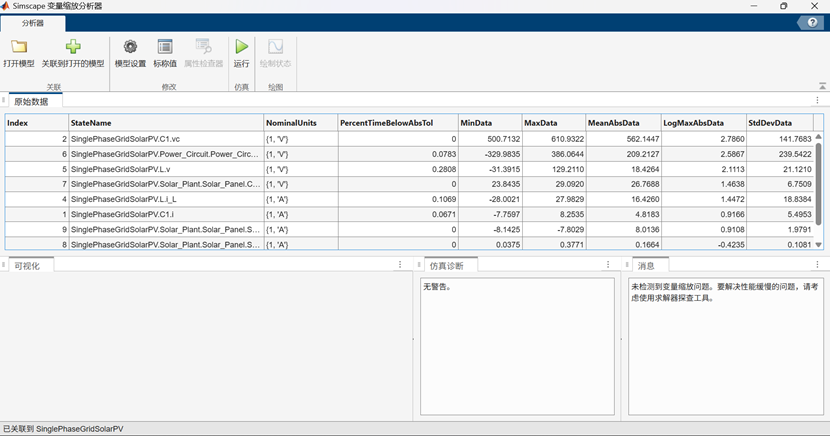Select the 可视化 panel tab
The image size is (830, 436).
(27, 266)
